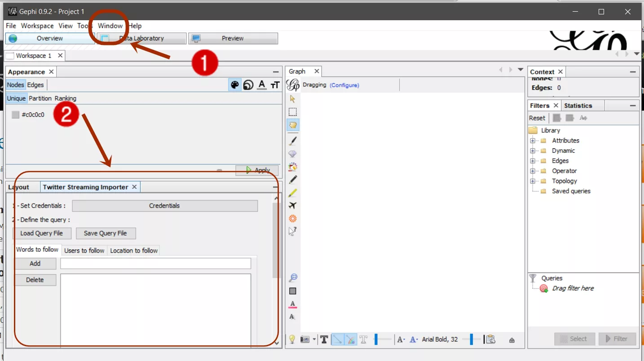Toggle show node labels bold T
This screenshot has width=644, height=361.
pos(324,339)
